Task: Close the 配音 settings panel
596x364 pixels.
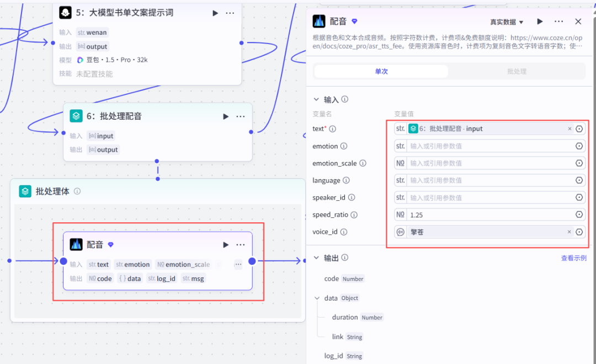Action: point(578,22)
